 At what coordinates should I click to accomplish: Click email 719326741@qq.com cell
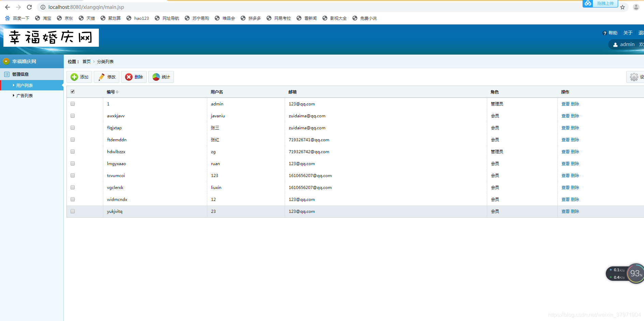point(309,140)
